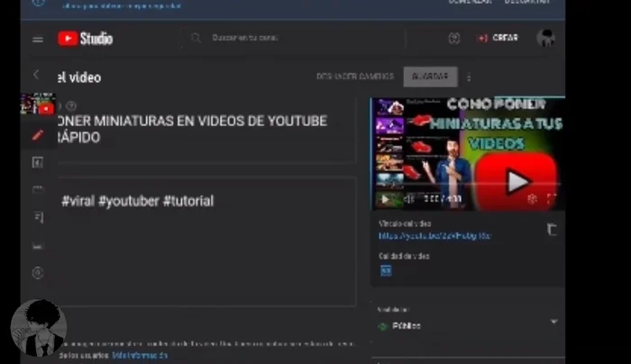Open the preview player settings gear
The height and width of the screenshot is (364, 631).
[x=532, y=199]
